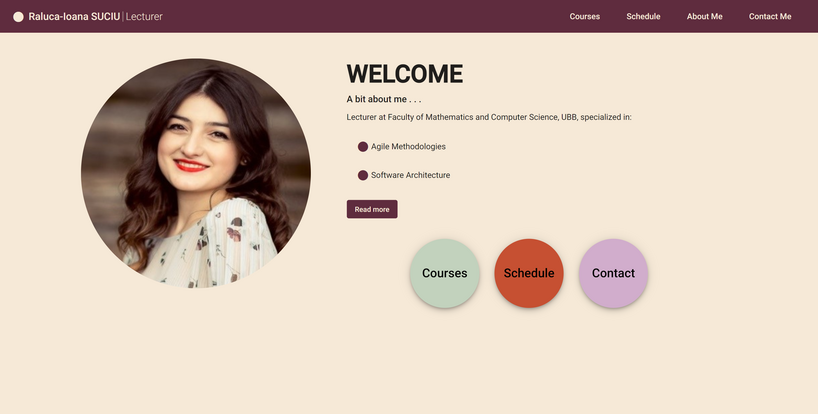Click the circular profile photo
818x414 pixels.
[196, 173]
